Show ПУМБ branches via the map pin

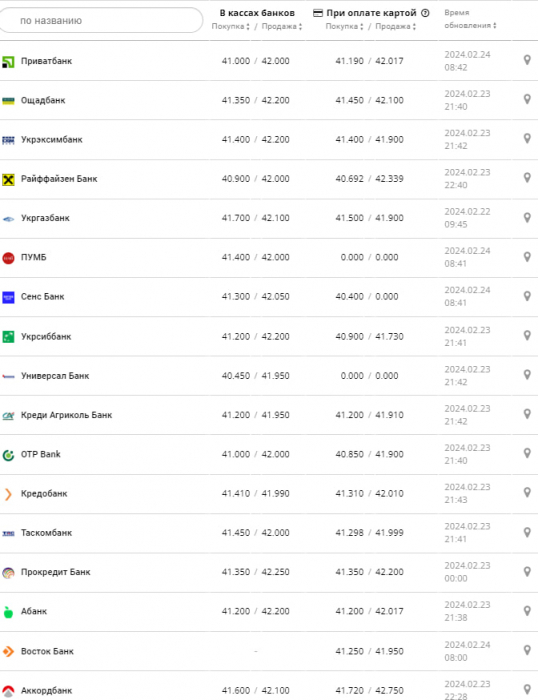527,257
